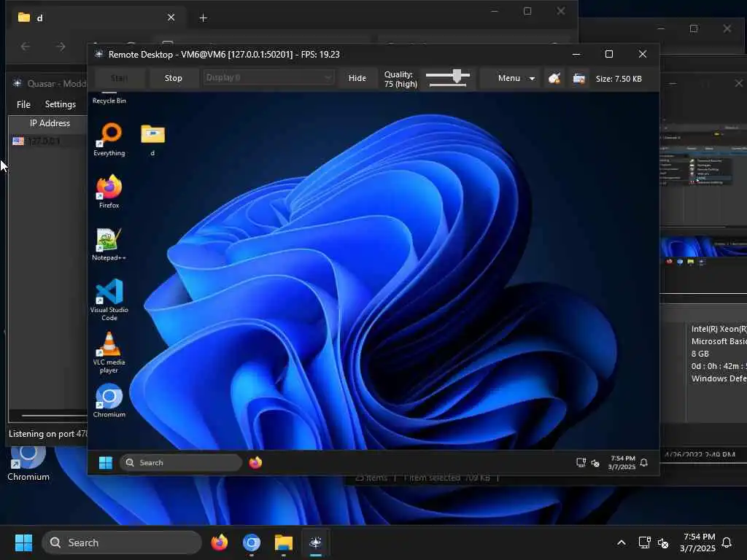Open the folder named d on remote desktop
The width and height of the screenshot is (747, 560).
[x=152, y=139]
